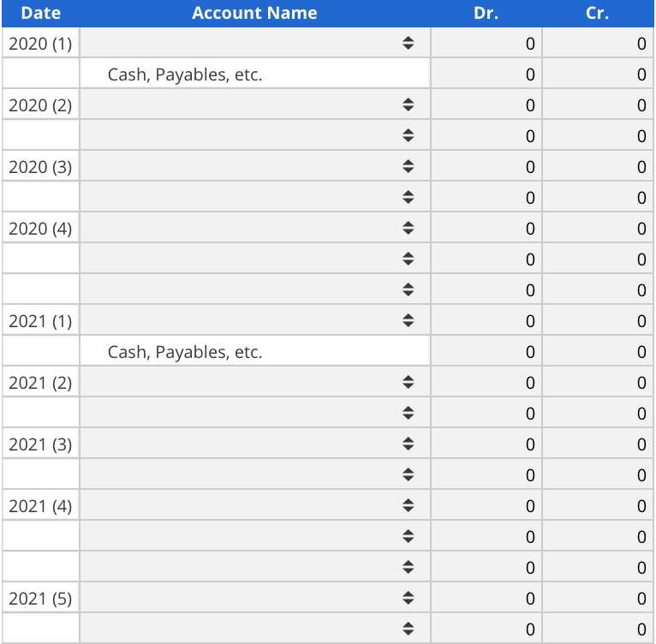Open second-line account dropdown of entry 2021 (3)
Image resolution: width=656 pixels, height=644 pixels.
[255, 475]
